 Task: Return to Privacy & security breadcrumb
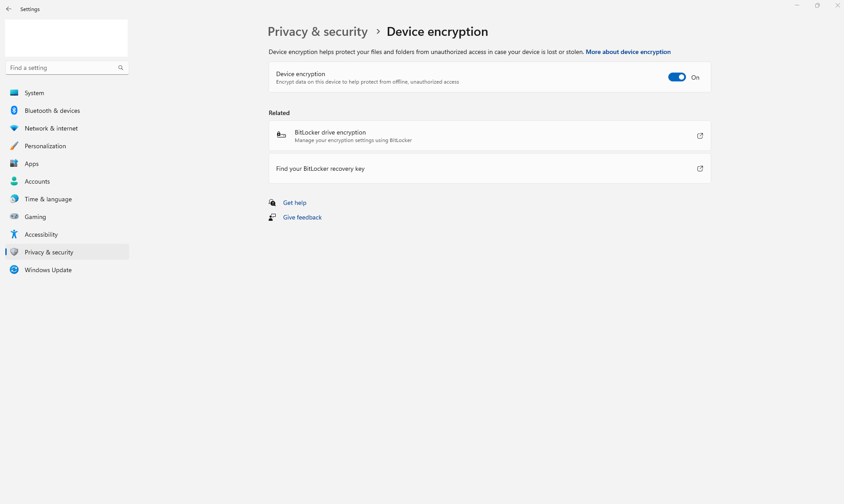(x=317, y=32)
